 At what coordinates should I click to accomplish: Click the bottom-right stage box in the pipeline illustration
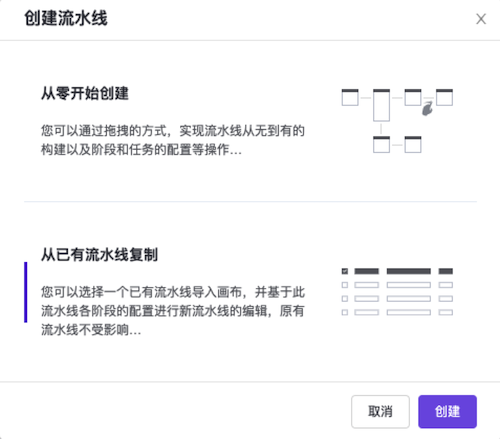pyautogui.click(x=413, y=144)
